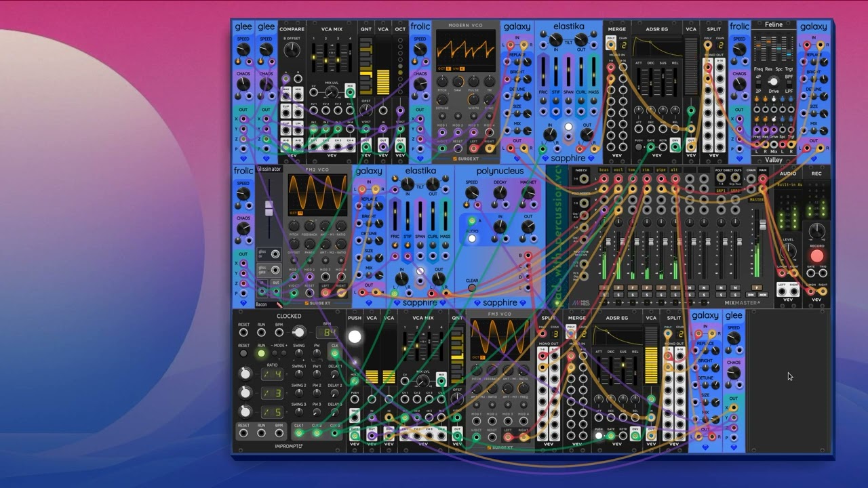This screenshot has height=488, width=868.
Task: Click the MAX output jack on COMPARE
Action: click(x=285, y=96)
